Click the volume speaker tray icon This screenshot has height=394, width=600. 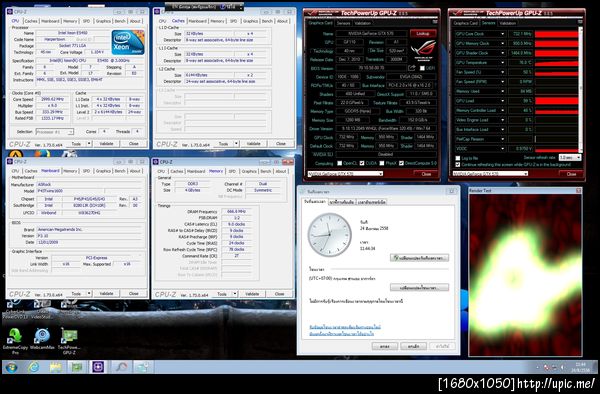562,368
